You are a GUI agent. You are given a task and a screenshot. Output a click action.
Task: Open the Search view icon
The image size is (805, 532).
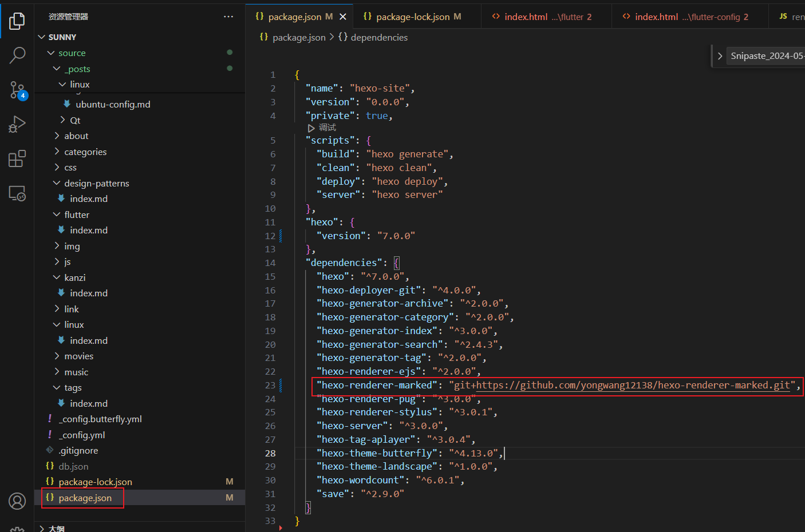[17, 55]
